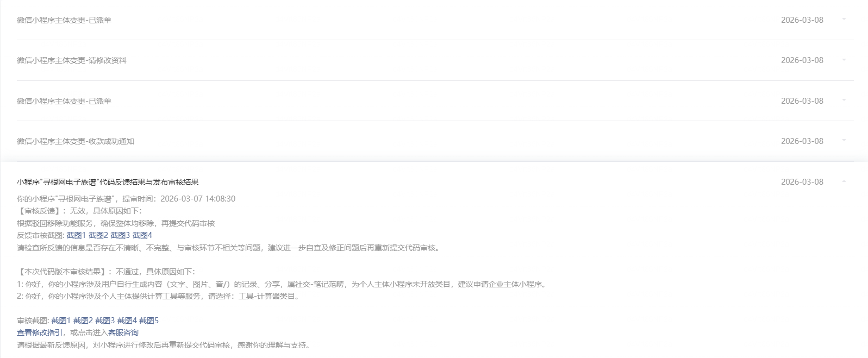View 截图4 after the 审核截图 label near bottom
The width and height of the screenshot is (868, 358).
click(127, 321)
